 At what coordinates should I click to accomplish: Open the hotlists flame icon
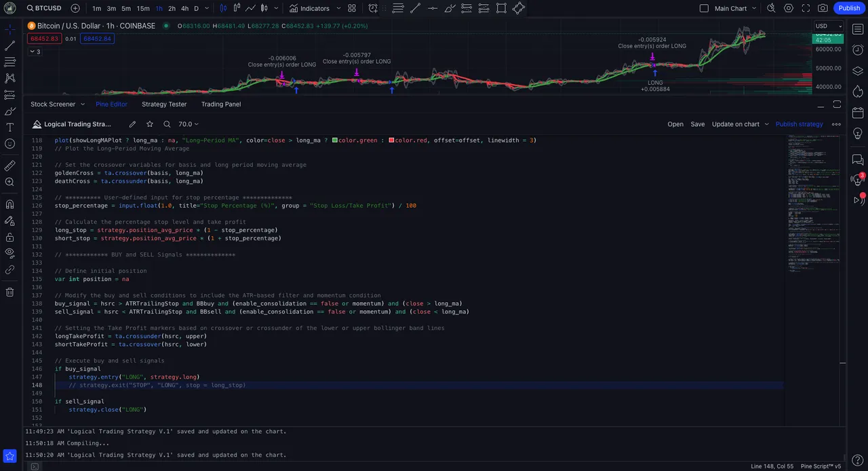point(857,91)
